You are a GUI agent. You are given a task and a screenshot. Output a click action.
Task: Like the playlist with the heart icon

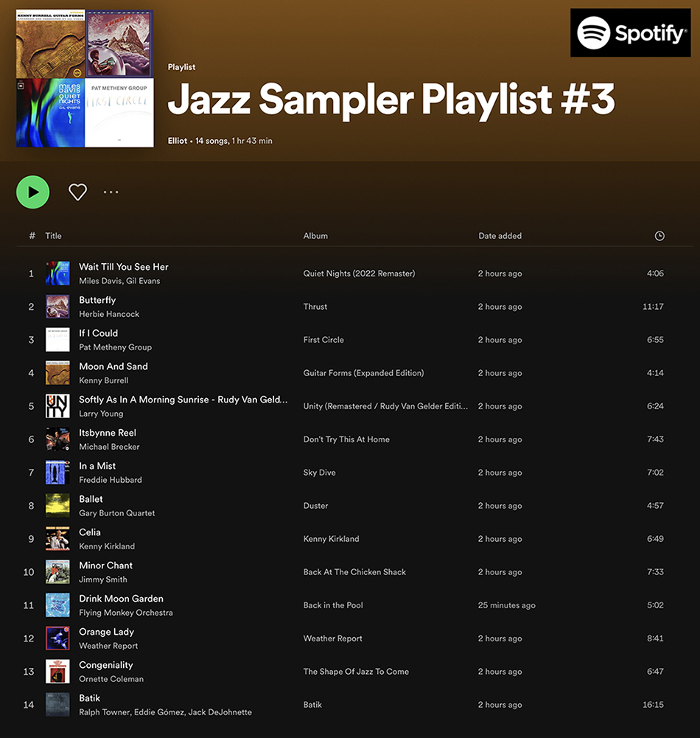point(77,192)
